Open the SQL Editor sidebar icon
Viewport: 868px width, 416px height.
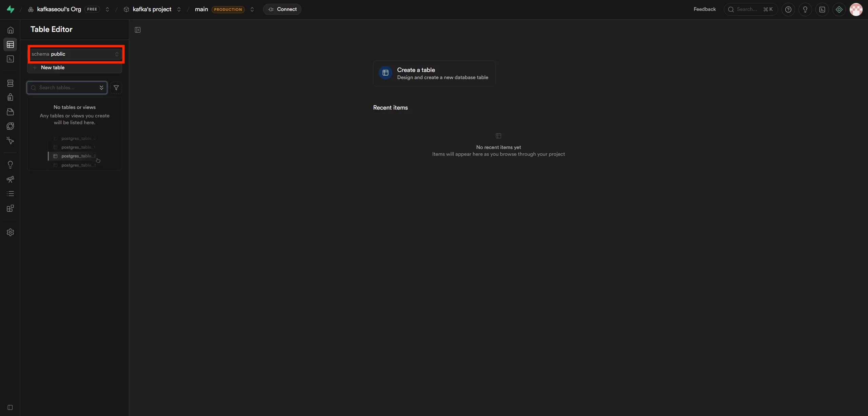click(10, 59)
